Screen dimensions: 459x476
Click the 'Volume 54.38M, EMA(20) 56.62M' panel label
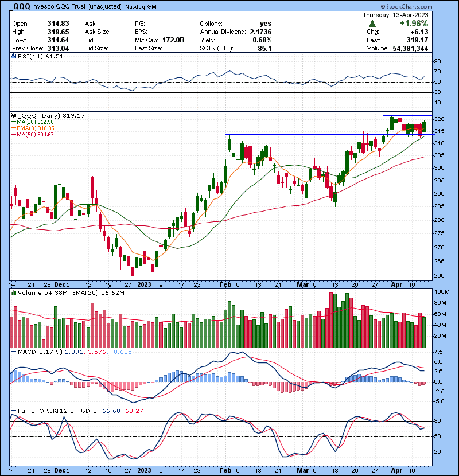71,292
